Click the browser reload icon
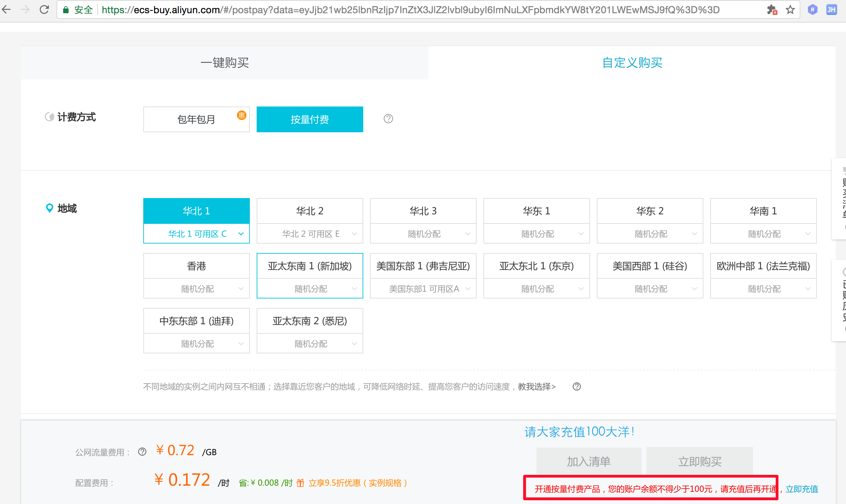 click(x=44, y=9)
